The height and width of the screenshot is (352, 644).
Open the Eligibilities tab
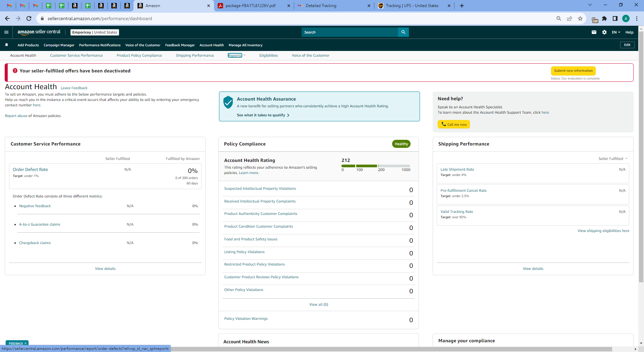tap(269, 55)
